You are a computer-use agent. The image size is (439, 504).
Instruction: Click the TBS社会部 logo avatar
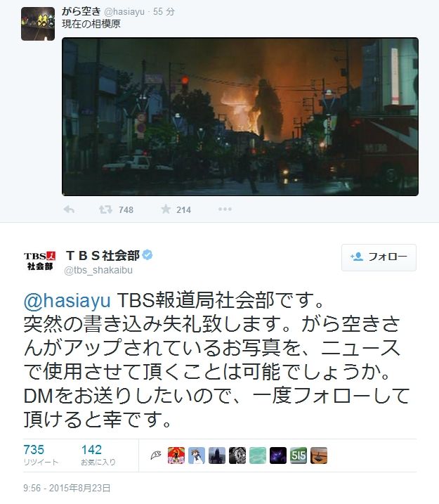tap(39, 261)
